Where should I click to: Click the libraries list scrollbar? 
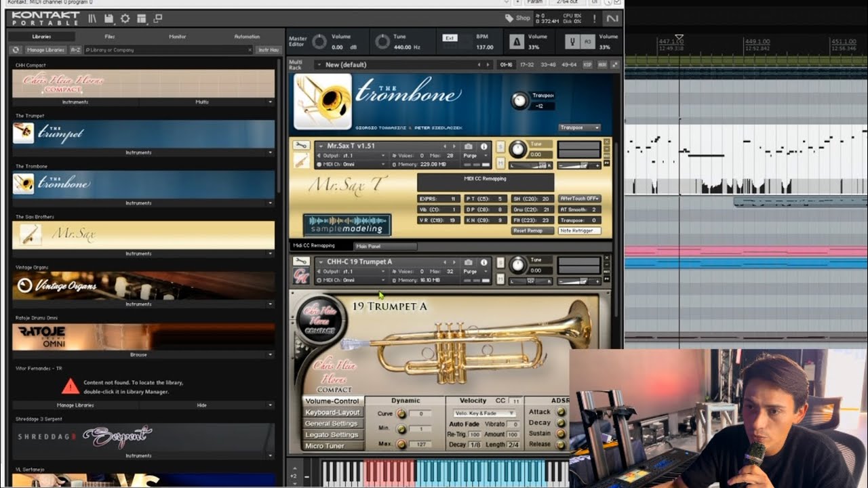(279, 125)
